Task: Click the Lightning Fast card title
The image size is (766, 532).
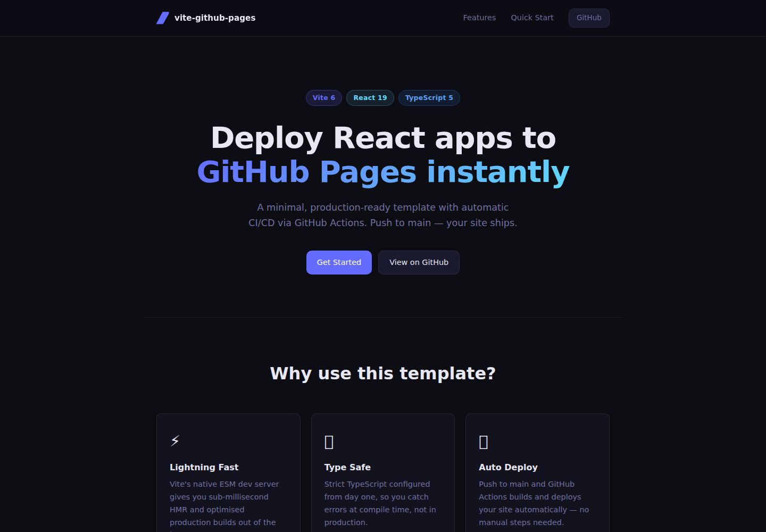Action: click(x=204, y=467)
